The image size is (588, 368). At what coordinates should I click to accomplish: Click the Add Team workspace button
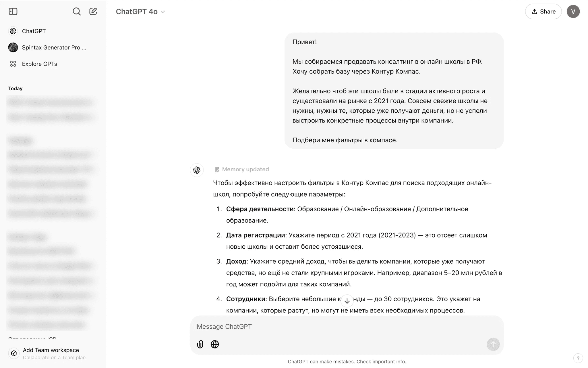tap(50, 353)
